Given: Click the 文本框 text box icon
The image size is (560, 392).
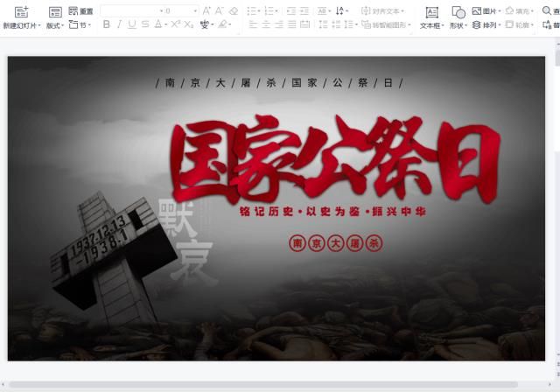Looking at the screenshot, I should pyautogui.click(x=431, y=13).
